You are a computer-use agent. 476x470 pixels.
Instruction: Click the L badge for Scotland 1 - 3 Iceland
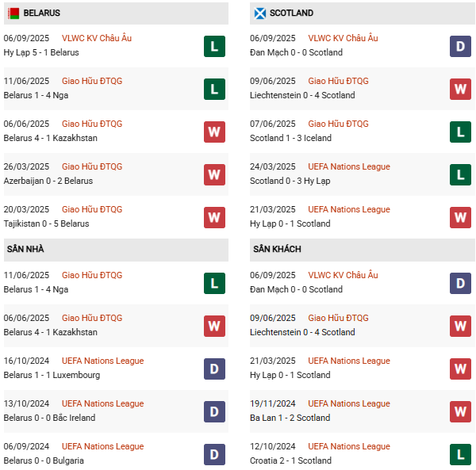[x=461, y=132]
